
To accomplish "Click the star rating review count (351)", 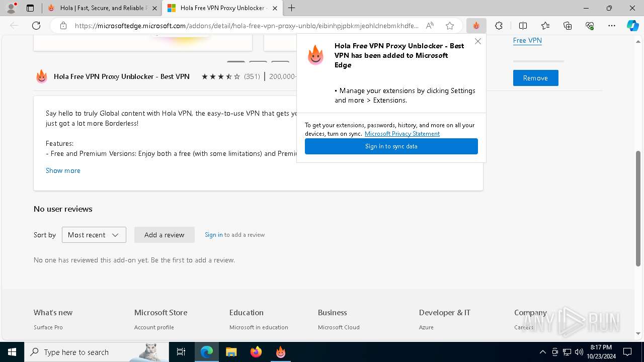I will tap(252, 76).
